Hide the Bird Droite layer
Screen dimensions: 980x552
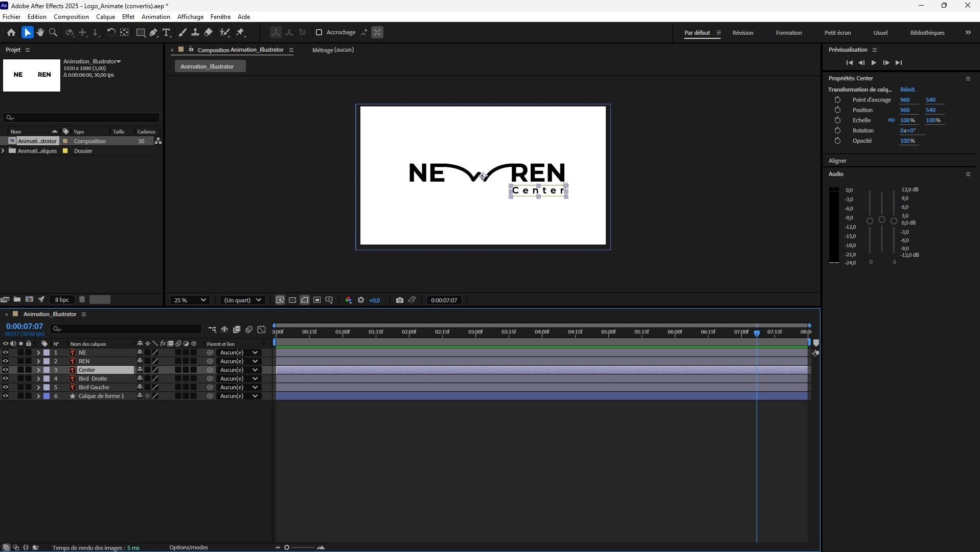click(x=6, y=379)
